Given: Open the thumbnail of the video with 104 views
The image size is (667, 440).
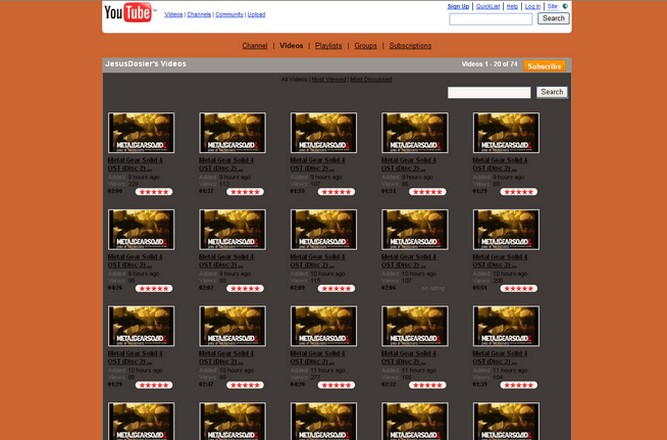Looking at the screenshot, I should [x=506, y=326].
